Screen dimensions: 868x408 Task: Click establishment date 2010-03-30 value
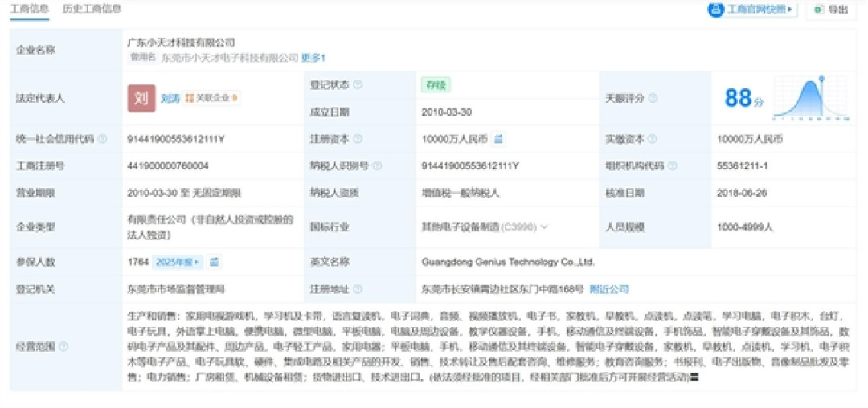pyautogui.click(x=446, y=112)
